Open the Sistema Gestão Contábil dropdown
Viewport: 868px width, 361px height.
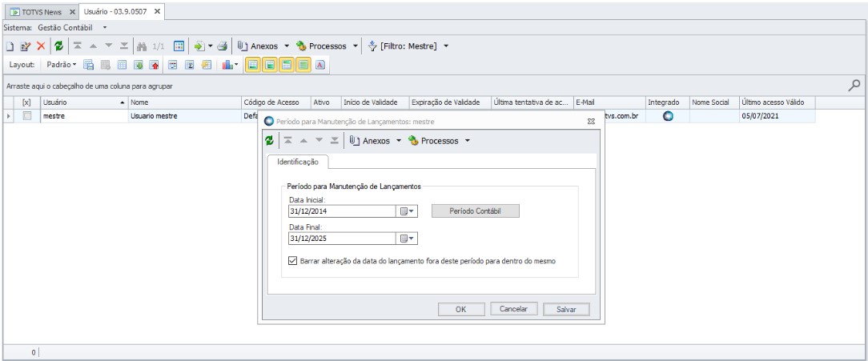[x=105, y=27]
